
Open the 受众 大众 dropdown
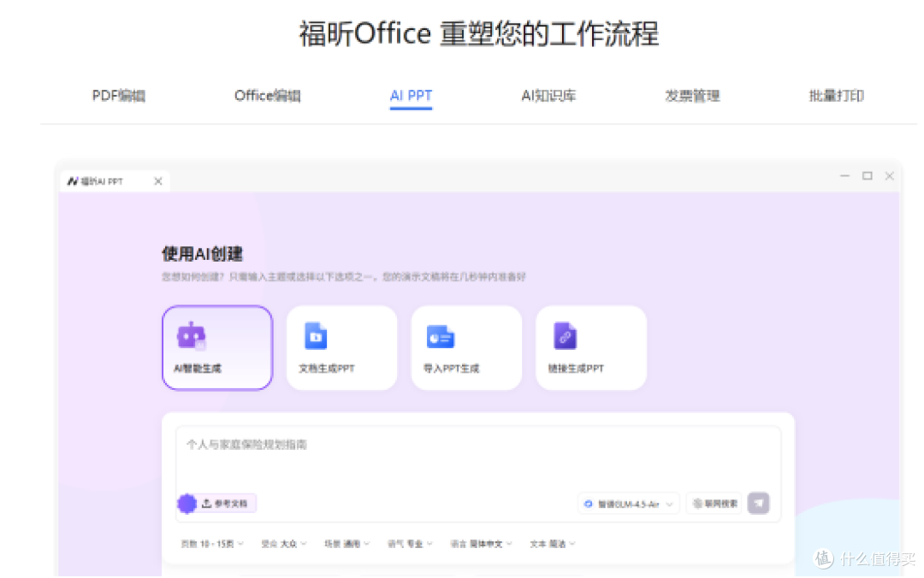[x=284, y=544]
